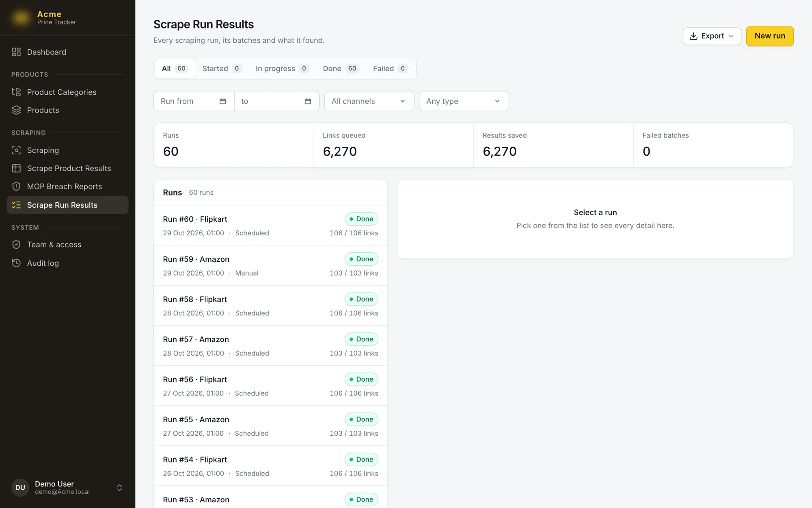This screenshot has width=812, height=508.
Task: Click the Run from date field
Action: (194, 101)
